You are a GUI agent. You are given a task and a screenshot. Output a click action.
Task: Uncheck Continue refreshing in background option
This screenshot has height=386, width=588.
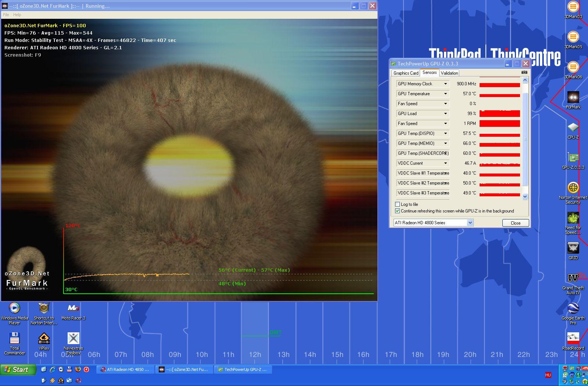tap(397, 211)
